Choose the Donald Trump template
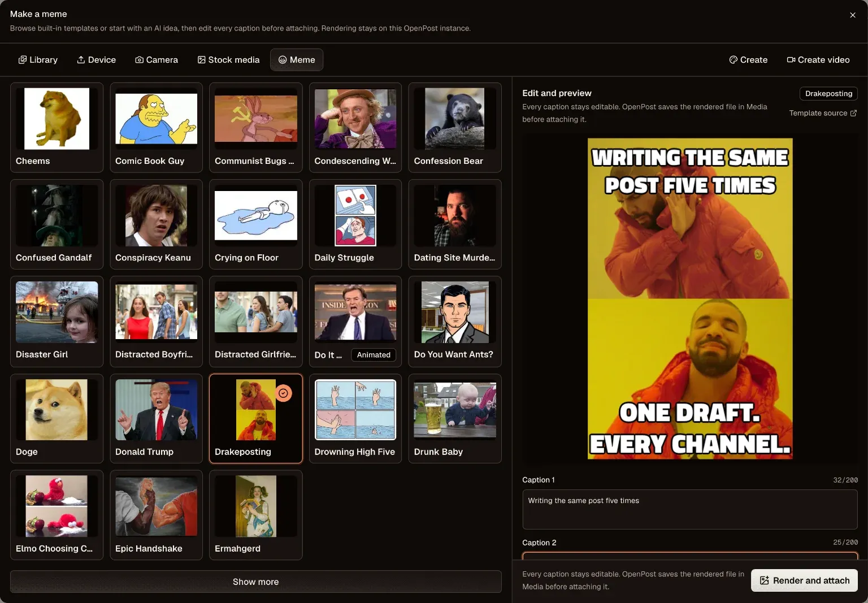The height and width of the screenshot is (603, 868). [x=156, y=418]
